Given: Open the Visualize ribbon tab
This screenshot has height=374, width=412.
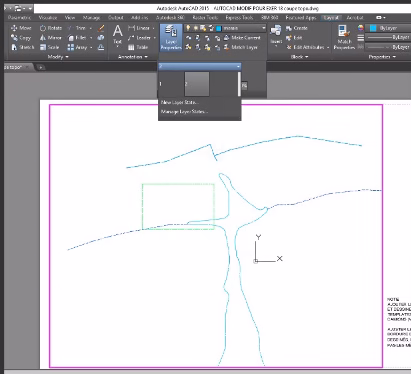Looking at the screenshot, I should pos(48,17).
